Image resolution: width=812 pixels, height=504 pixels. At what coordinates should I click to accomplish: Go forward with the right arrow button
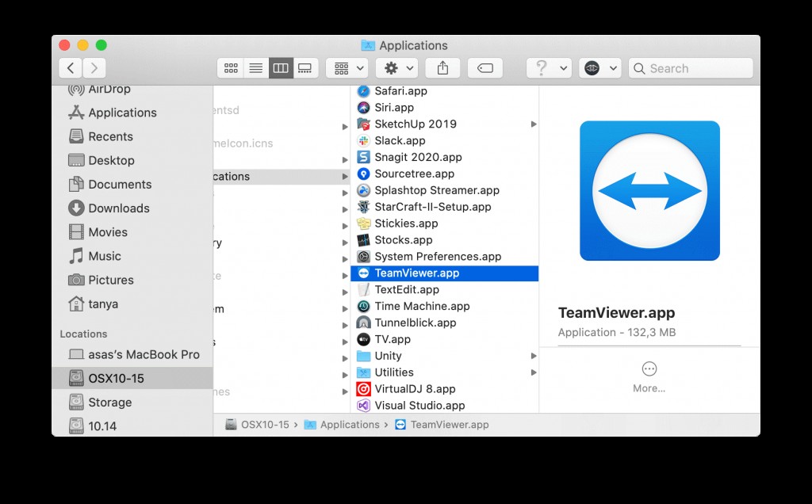pyautogui.click(x=94, y=68)
